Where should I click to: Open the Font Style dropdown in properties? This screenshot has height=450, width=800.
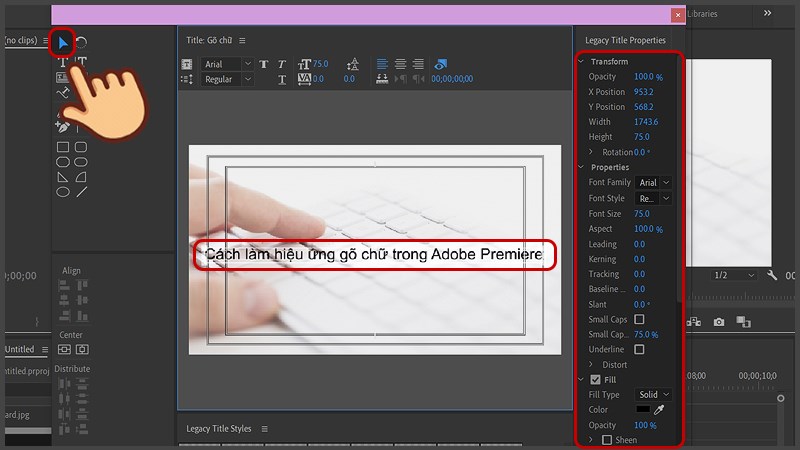pos(653,198)
